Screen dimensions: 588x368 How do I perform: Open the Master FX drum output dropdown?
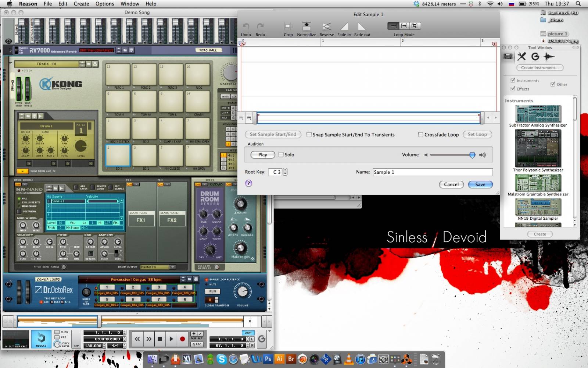coord(172,267)
